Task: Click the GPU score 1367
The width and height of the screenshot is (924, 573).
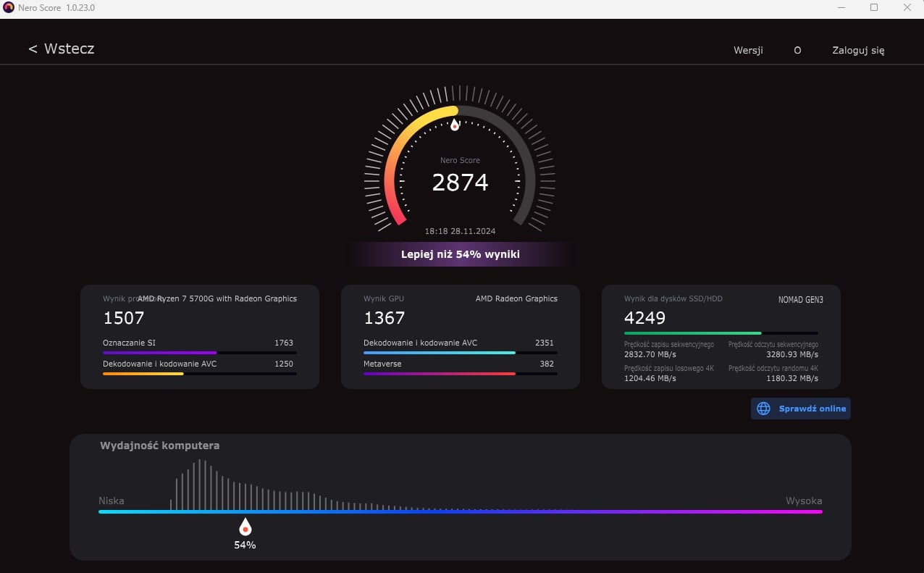Action: click(x=385, y=318)
